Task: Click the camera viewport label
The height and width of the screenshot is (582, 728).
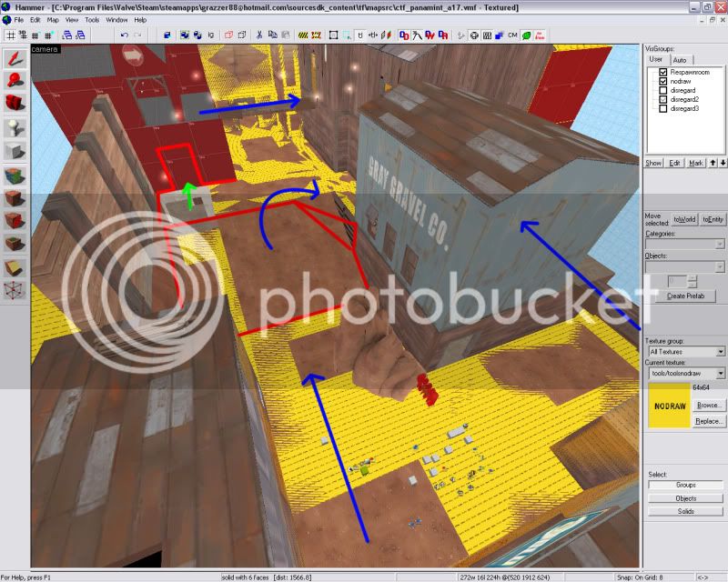Action: (45, 49)
